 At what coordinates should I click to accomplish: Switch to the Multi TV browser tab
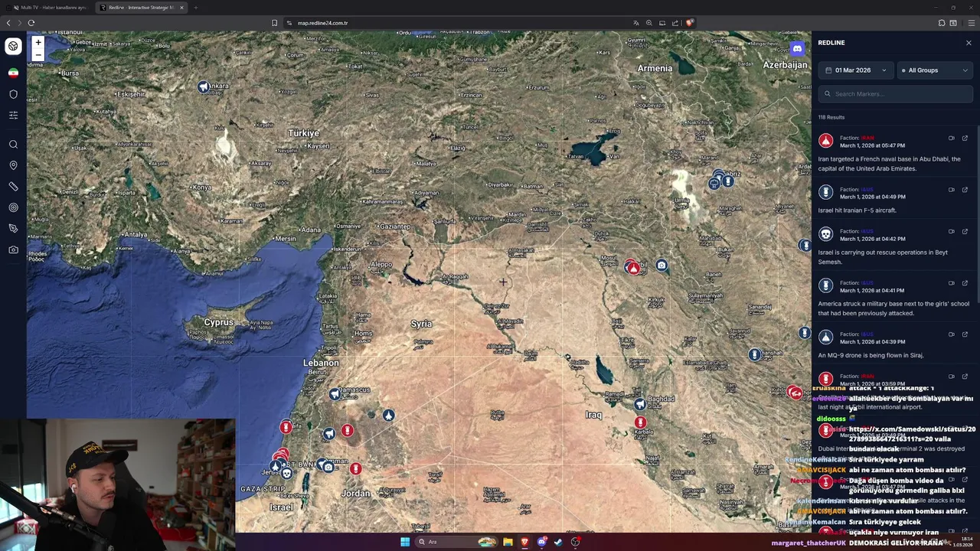point(50,8)
